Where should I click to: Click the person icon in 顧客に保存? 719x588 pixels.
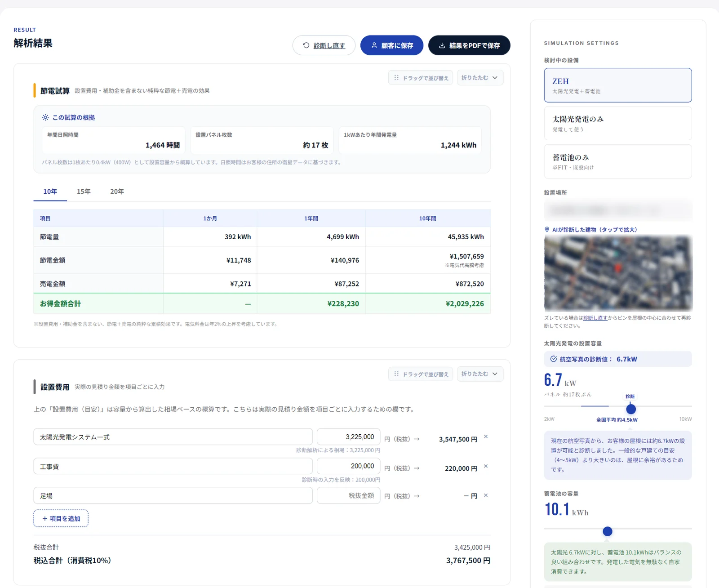374,45
